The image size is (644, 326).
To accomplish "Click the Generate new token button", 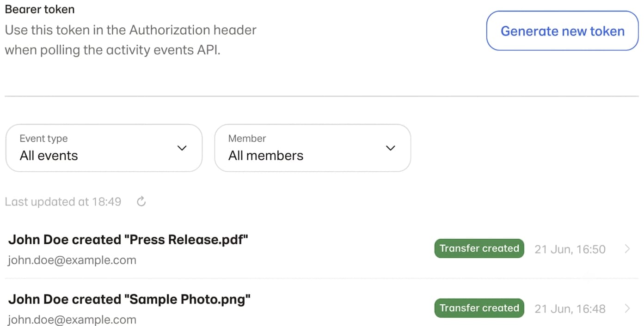I will [562, 31].
